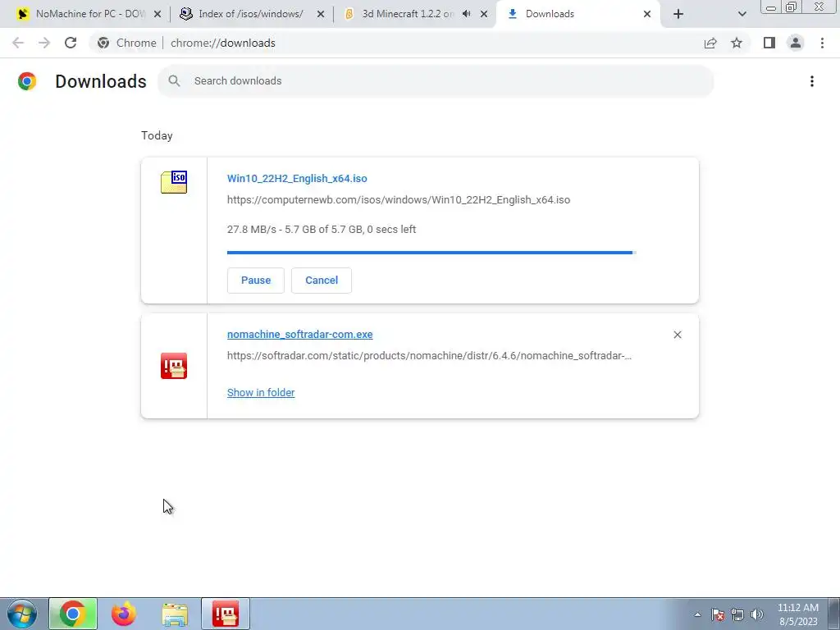Open the Win10_22H2_English_x64.iso file link
This screenshot has height=630, width=840.
point(297,178)
